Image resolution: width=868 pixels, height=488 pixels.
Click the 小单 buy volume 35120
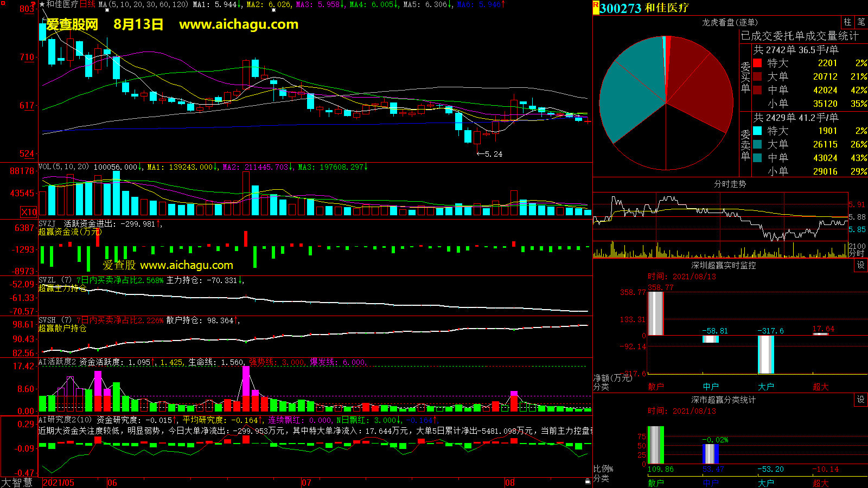coord(825,104)
